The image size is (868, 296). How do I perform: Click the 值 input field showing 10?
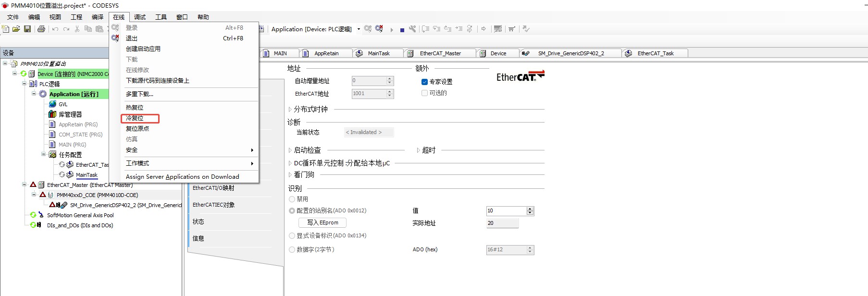coord(507,210)
